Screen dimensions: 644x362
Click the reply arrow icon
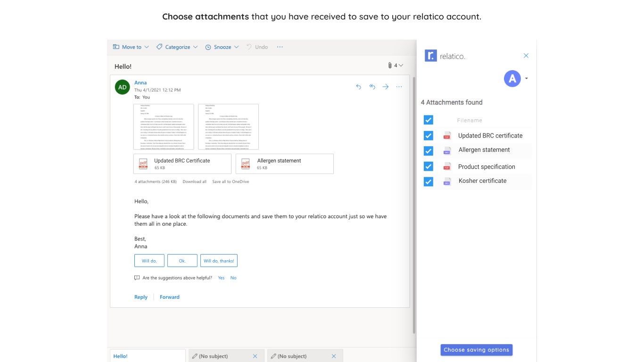tap(359, 87)
